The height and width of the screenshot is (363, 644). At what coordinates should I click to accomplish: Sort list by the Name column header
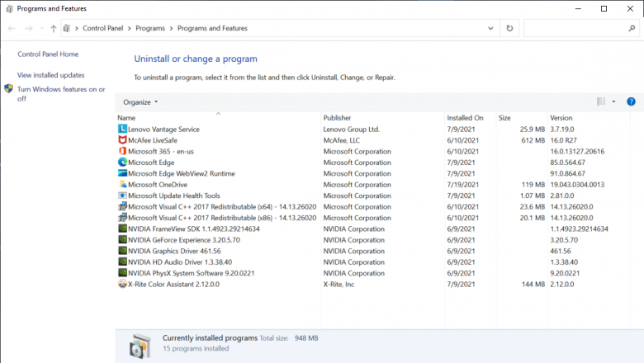tap(126, 118)
